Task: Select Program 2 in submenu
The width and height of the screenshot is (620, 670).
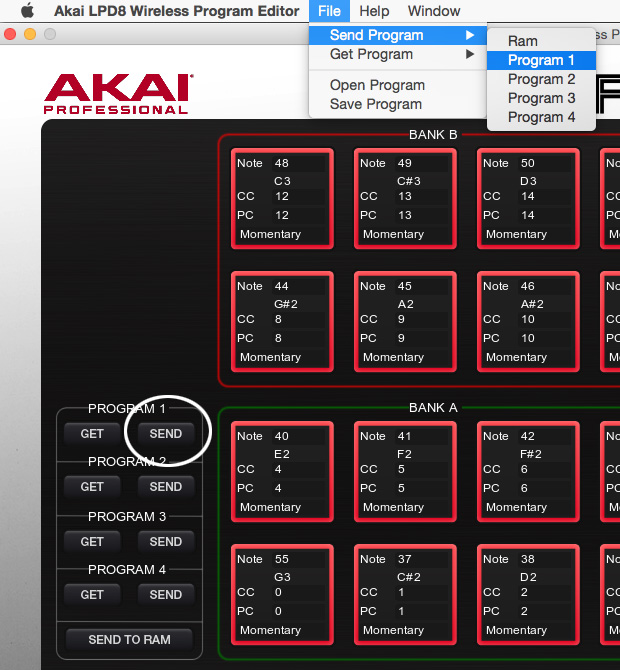Action: [x=541, y=79]
